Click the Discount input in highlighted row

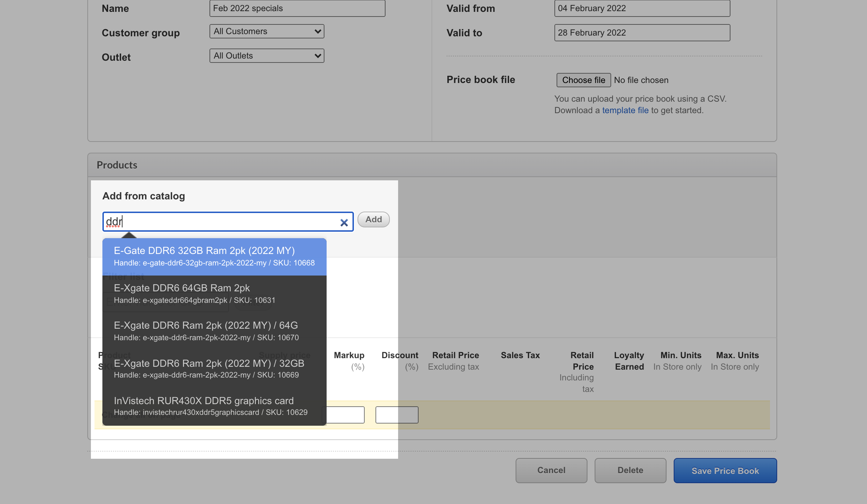(397, 415)
